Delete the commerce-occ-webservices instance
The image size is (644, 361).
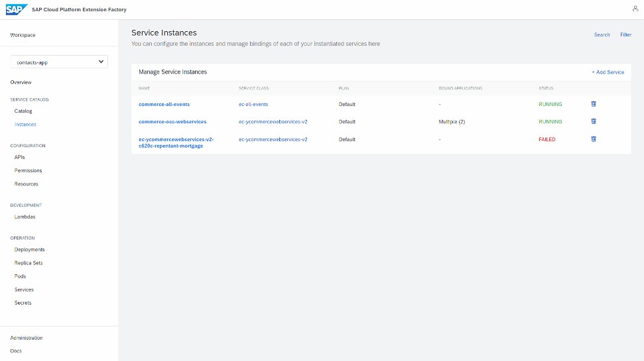coord(594,121)
